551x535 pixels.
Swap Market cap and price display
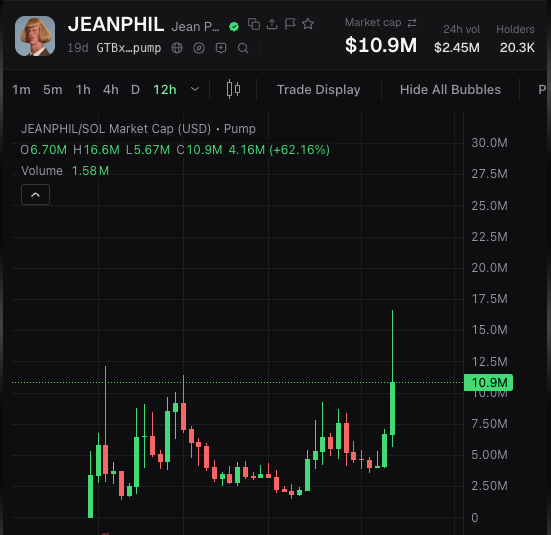(x=412, y=23)
